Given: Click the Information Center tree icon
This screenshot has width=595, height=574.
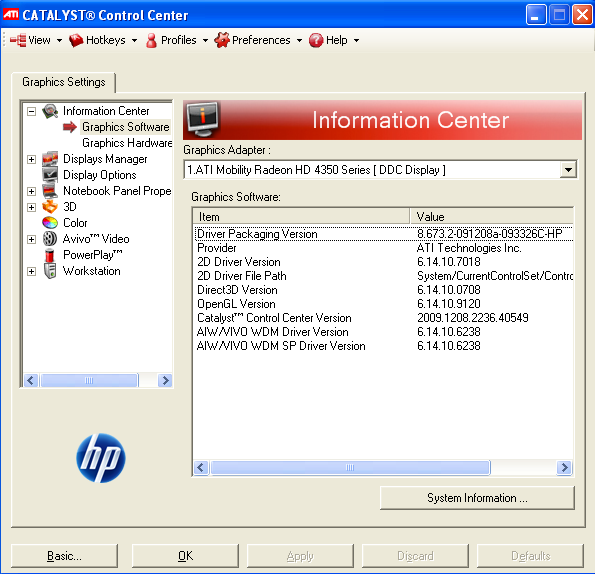Looking at the screenshot, I should click(50, 111).
